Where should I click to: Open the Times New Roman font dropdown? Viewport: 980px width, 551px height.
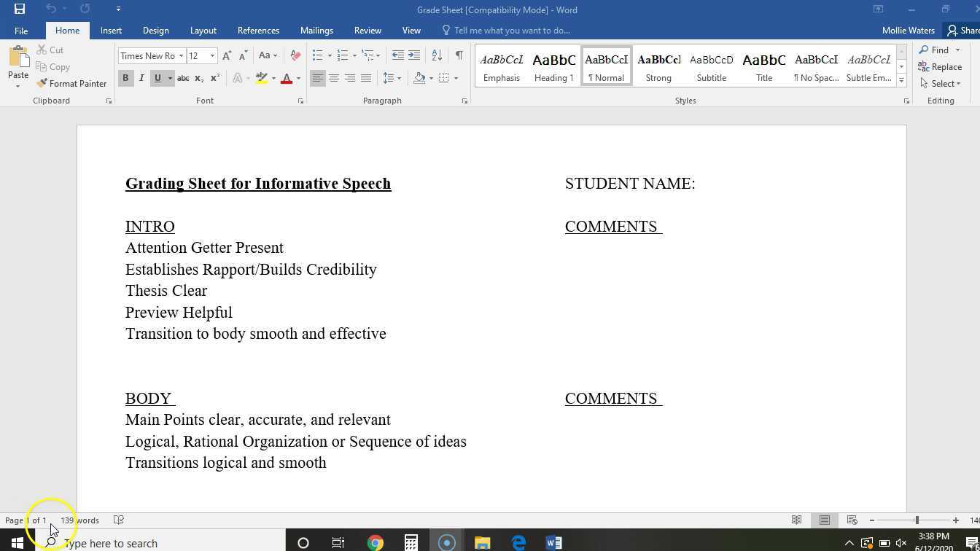tap(181, 55)
